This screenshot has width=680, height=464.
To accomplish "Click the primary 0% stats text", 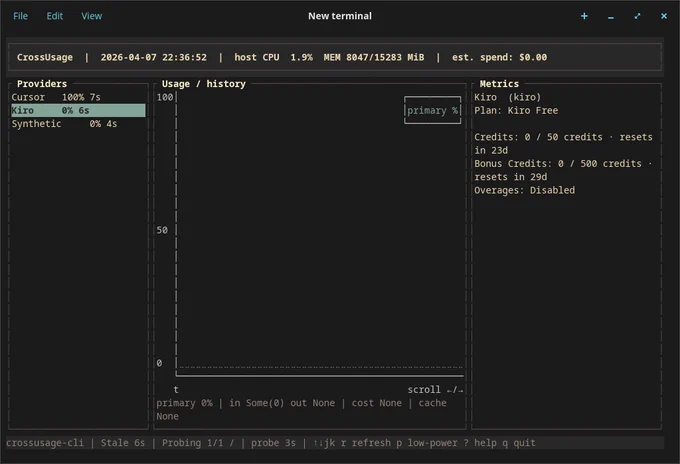I will click(184, 403).
